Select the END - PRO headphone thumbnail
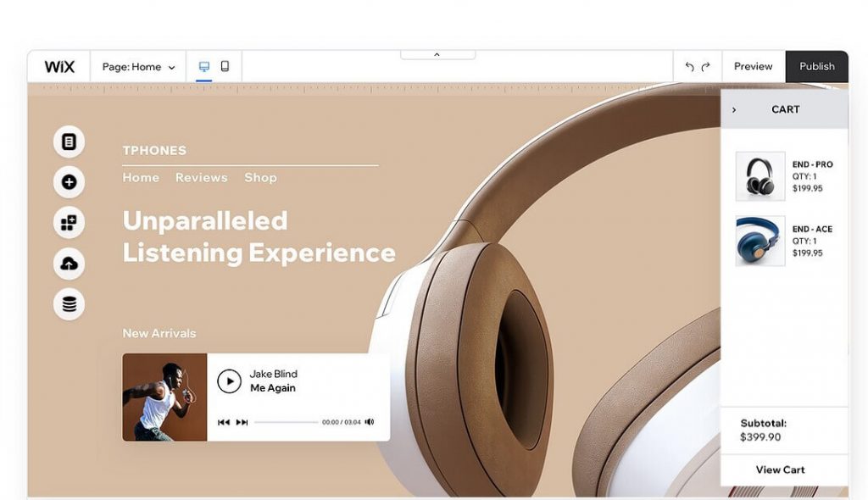868x500 pixels. point(760,176)
